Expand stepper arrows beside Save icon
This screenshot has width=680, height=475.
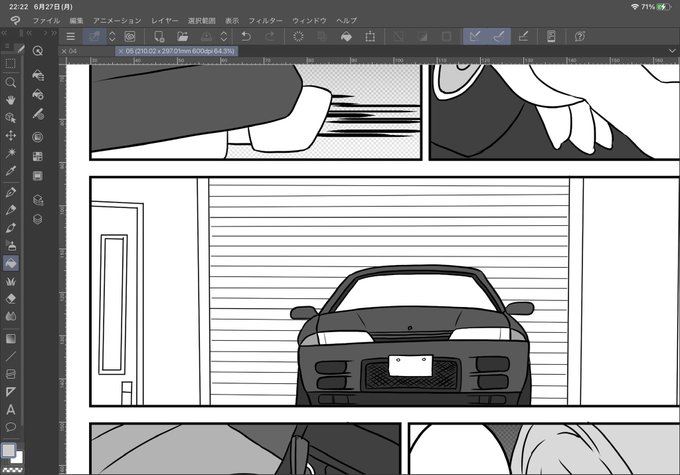[x=224, y=36]
